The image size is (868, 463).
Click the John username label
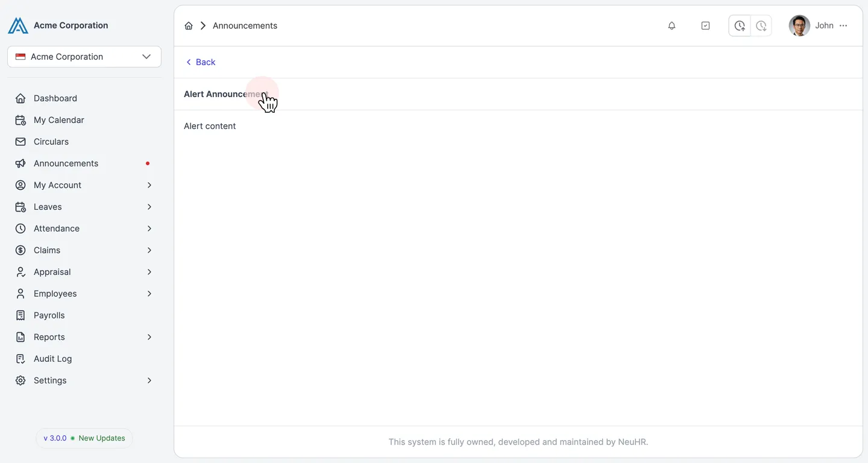[x=824, y=25]
